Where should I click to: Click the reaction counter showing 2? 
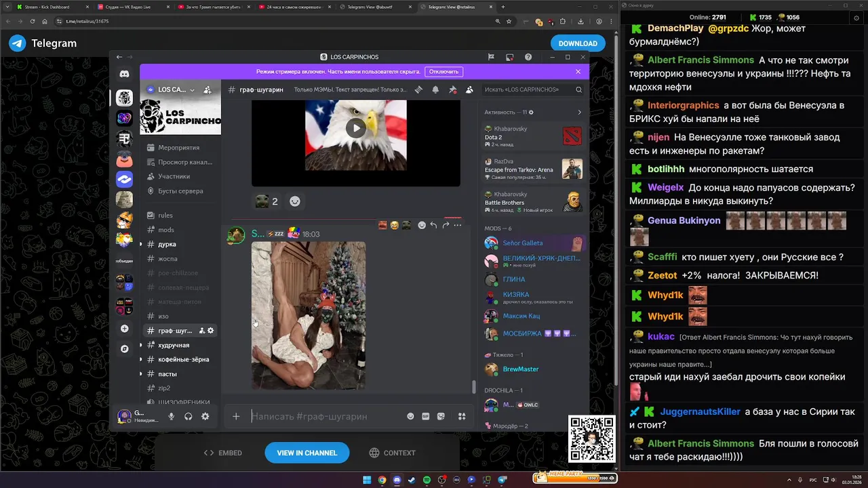pos(267,201)
